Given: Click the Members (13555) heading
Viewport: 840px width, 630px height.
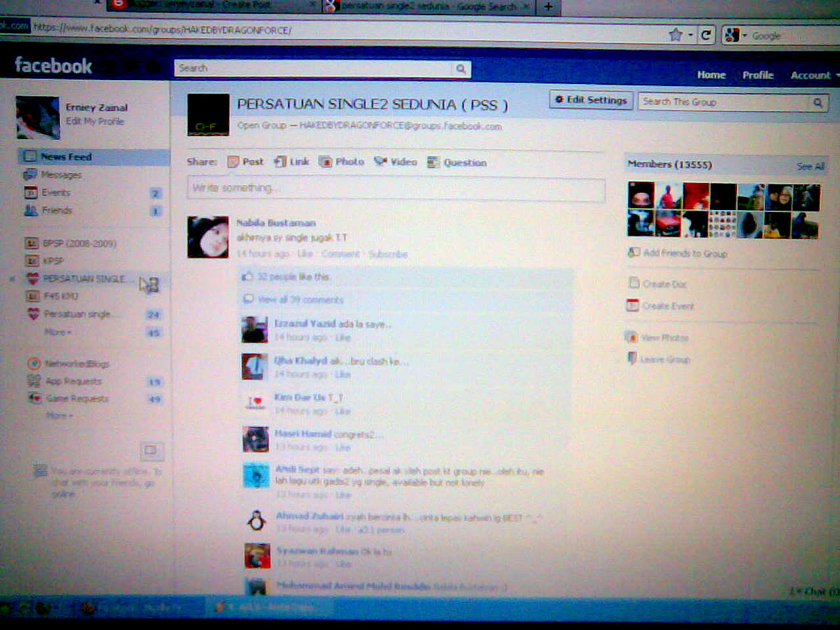Looking at the screenshot, I should click(x=669, y=164).
